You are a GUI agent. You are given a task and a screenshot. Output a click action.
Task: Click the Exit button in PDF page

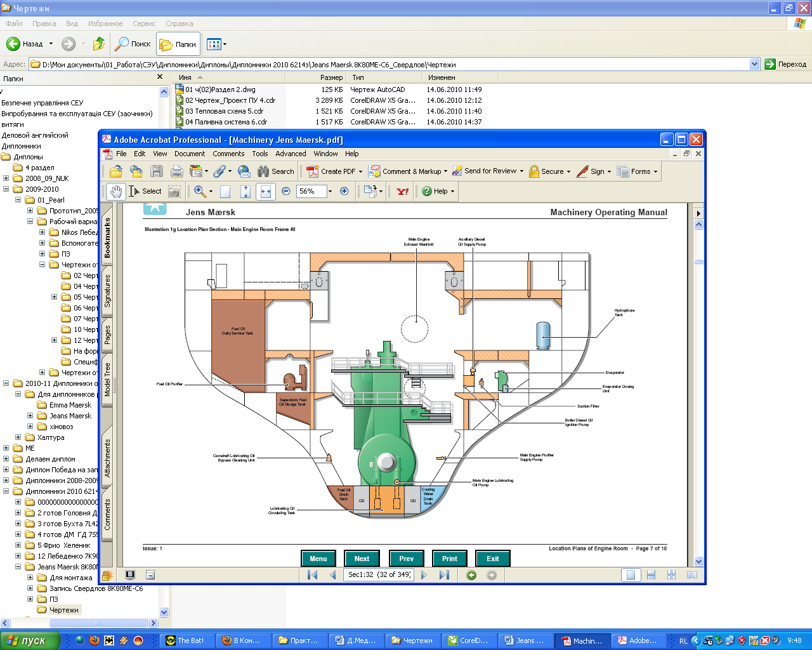coord(493,559)
